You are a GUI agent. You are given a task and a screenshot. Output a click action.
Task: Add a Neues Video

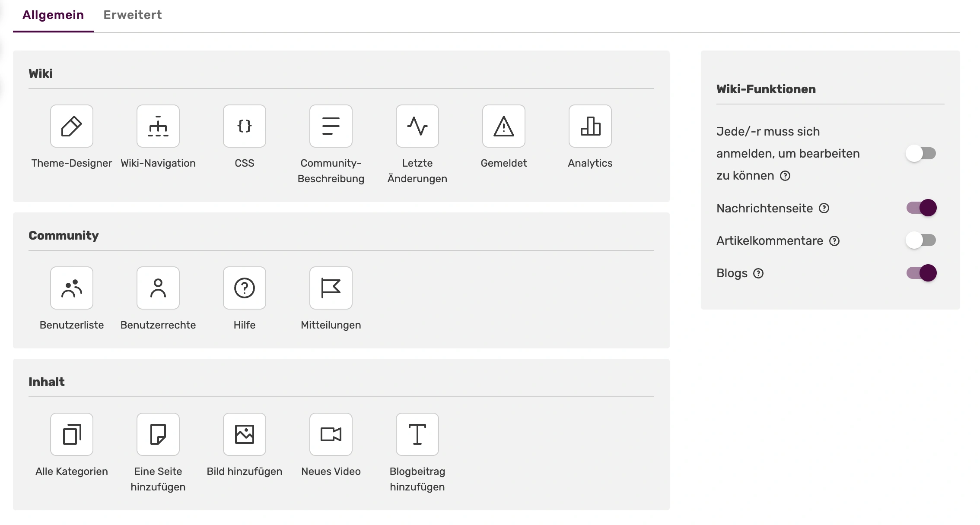click(x=331, y=434)
